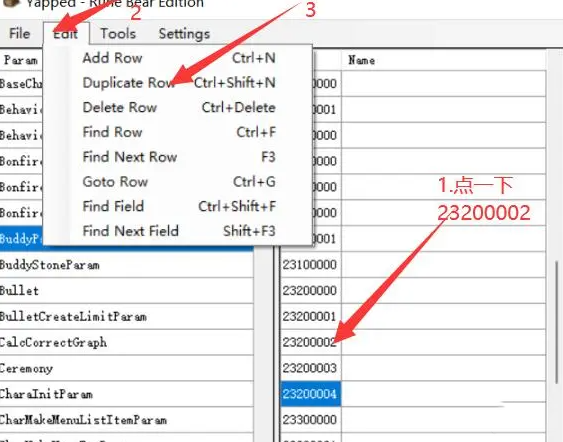563x442 pixels.
Task: Choose Find Field menu entry
Action: (179, 206)
